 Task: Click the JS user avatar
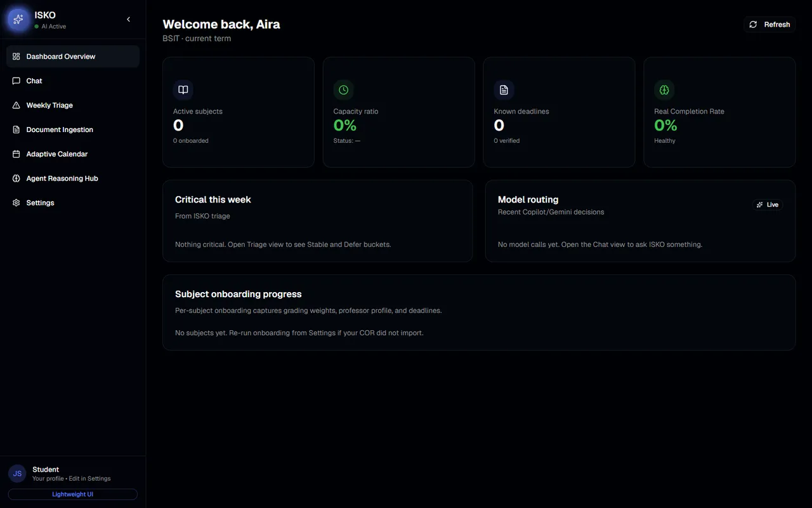pyautogui.click(x=17, y=474)
